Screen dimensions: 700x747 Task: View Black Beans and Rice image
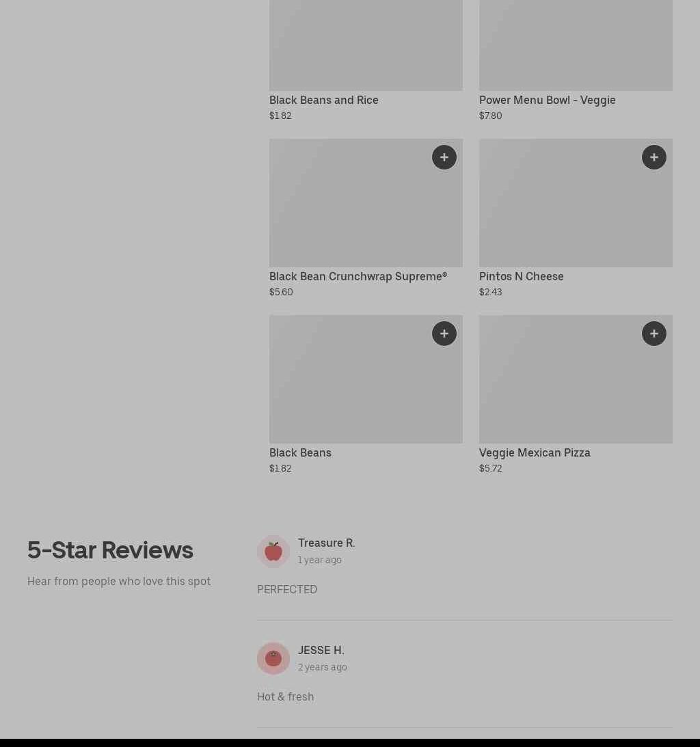coord(366,45)
